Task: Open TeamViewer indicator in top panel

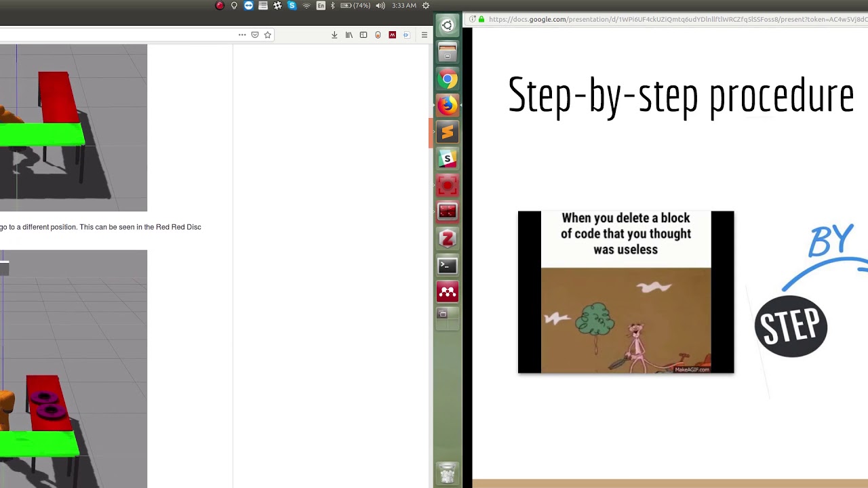Action: 248,5
